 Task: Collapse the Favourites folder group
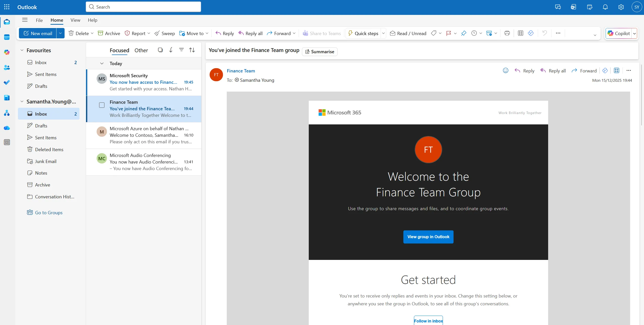pyautogui.click(x=22, y=50)
